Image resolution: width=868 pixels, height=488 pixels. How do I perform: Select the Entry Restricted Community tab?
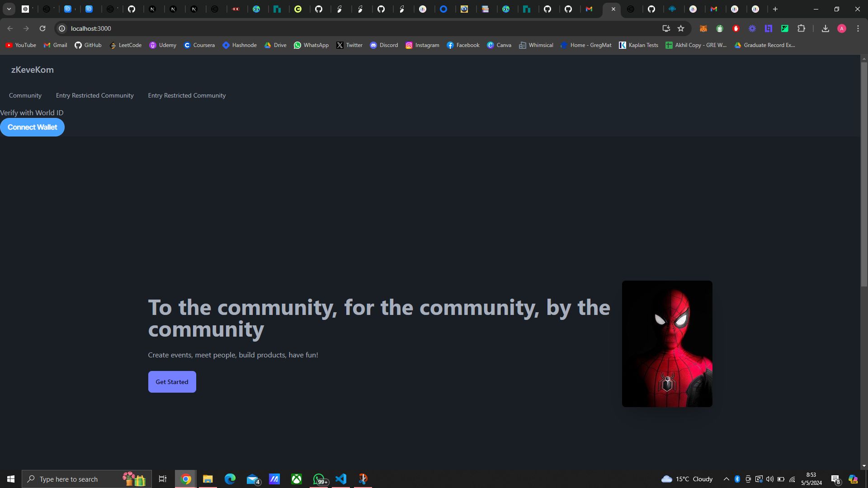pos(95,95)
